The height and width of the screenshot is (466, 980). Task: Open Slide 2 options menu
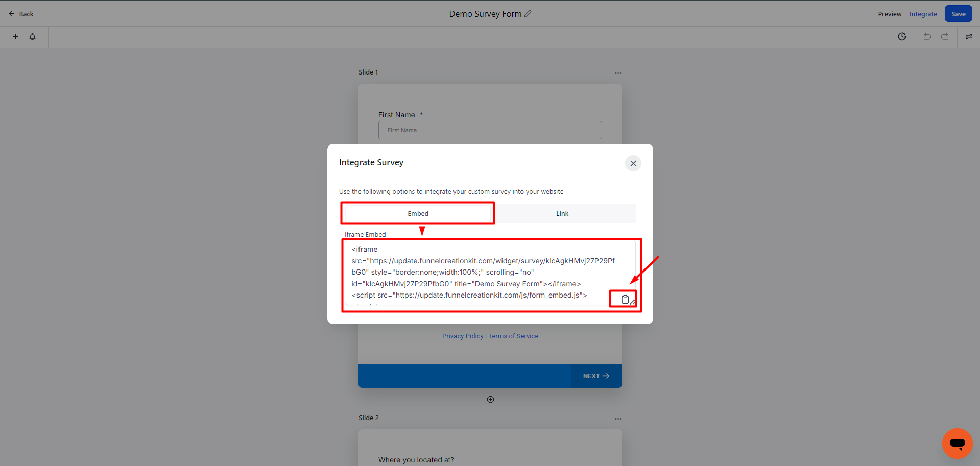point(618,419)
